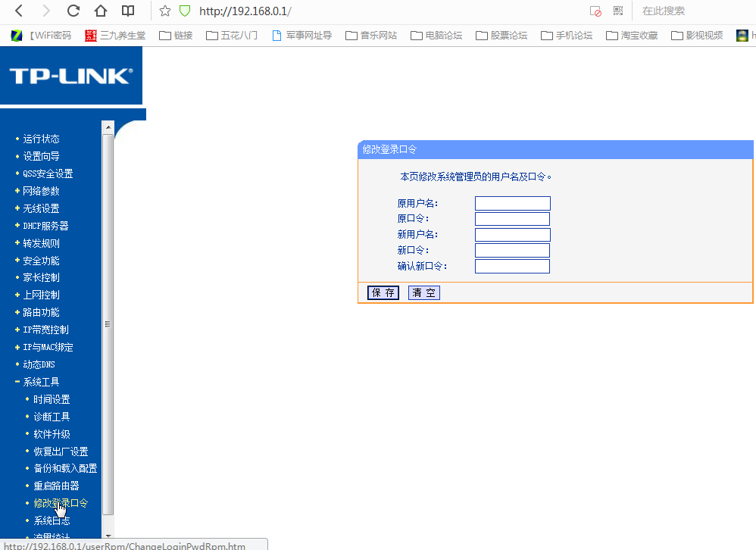Image resolution: width=756 pixels, height=550 pixels.
Task: Click the sidebar scrollbar up arrow
Action: click(108, 127)
